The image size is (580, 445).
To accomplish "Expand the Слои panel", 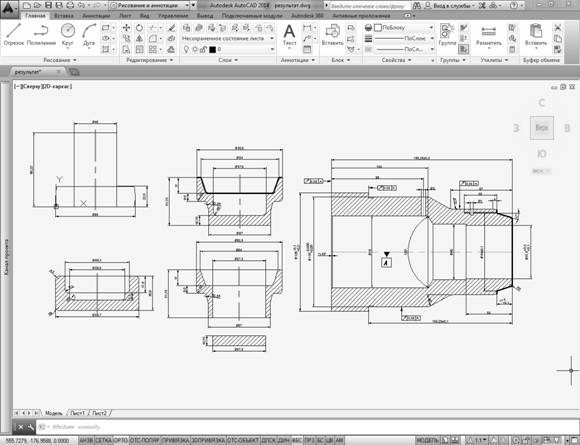I will [x=228, y=60].
